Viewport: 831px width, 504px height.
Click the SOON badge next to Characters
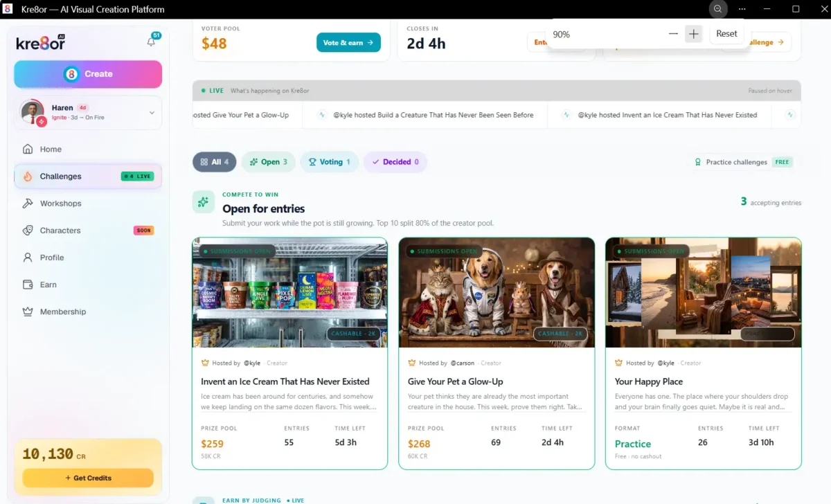point(143,231)
